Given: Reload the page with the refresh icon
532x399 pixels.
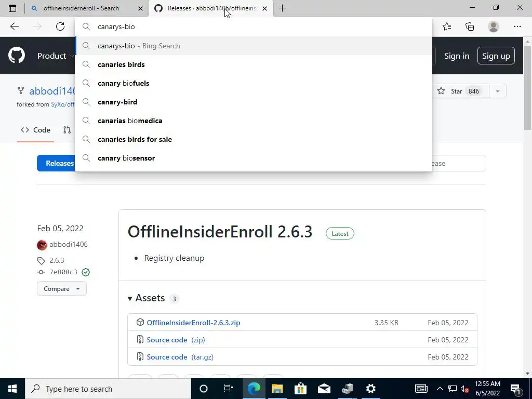Looking at the screenshot, I should 60,26.
